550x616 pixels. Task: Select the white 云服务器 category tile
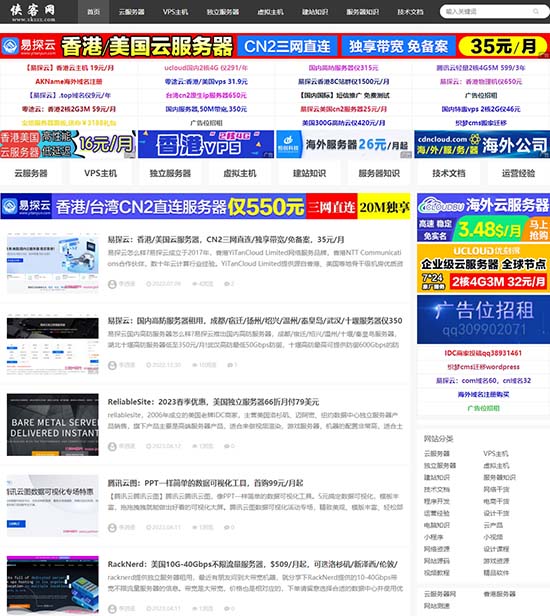(31, 173)
